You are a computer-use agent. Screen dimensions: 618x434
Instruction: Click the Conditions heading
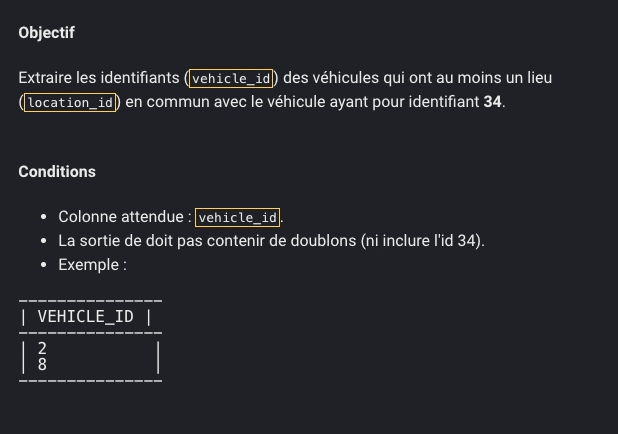click(57, 172)
